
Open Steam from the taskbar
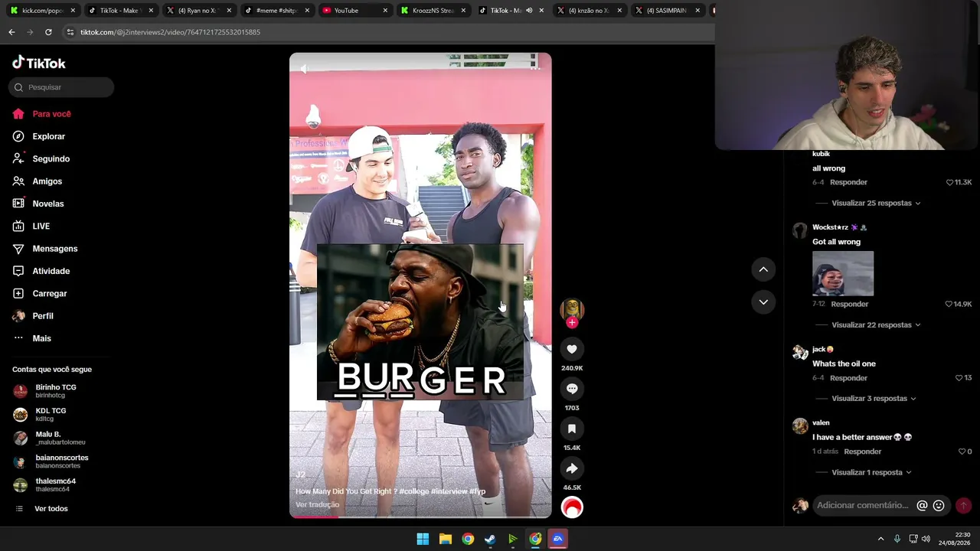click(x=490, y=539)
